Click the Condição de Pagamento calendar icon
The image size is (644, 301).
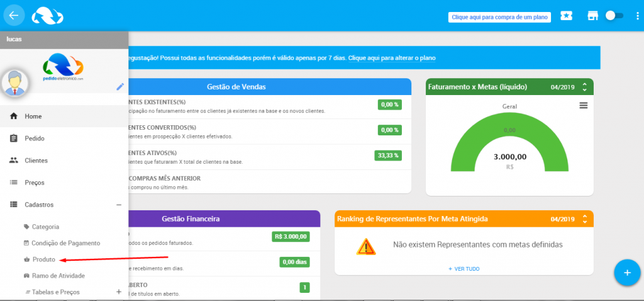[x=26, y=243]
